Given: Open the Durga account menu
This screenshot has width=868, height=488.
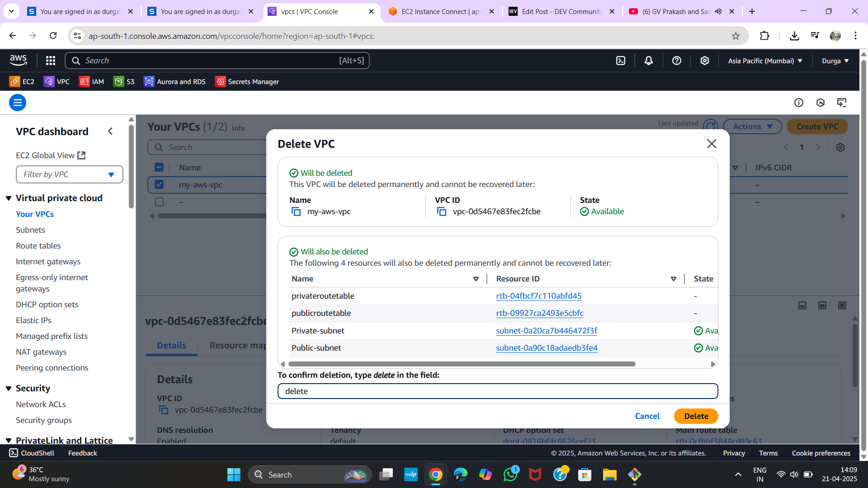Looking at the screenshot, I should click(835, 61).
